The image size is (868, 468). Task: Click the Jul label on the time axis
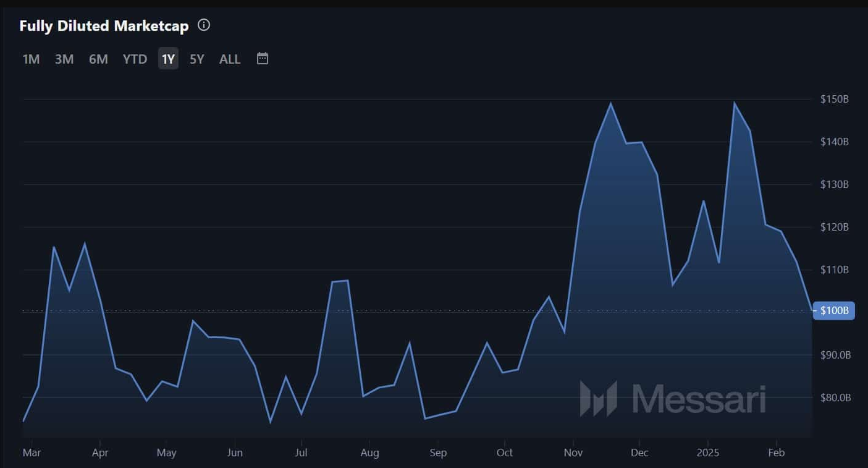[x=301, y=453]
